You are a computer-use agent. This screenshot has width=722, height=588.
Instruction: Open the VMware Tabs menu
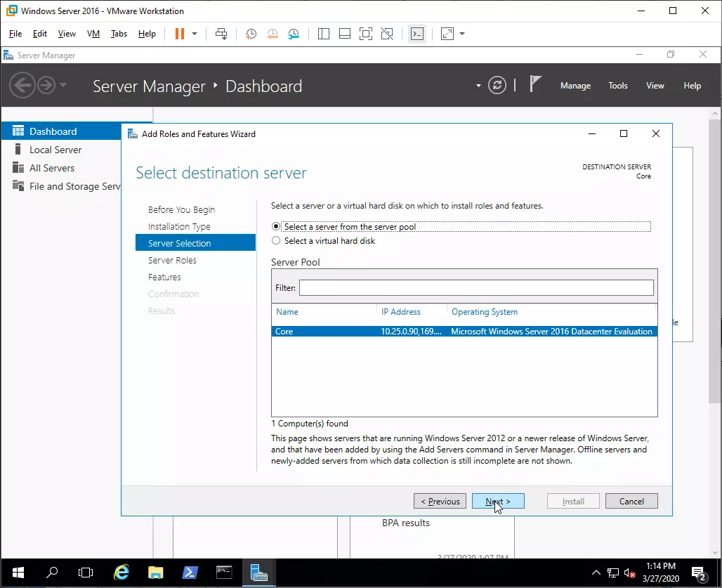coord(119,34)
